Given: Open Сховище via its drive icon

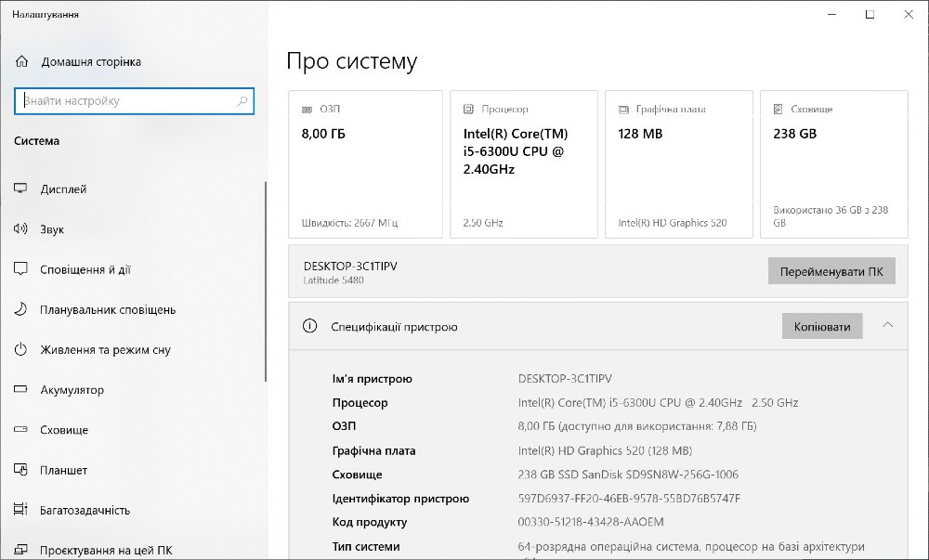Looking at the screenshot, I should tap(20, 430).
